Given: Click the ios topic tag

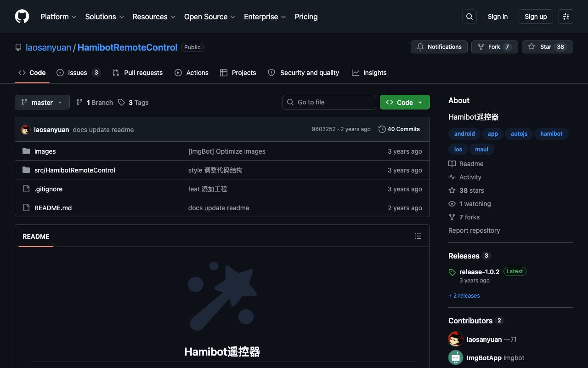Looking at the screenshot, I should [458, 149].
